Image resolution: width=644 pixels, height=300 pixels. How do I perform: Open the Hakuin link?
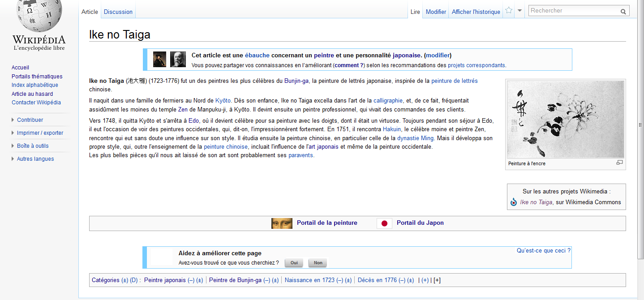tap(392, 129)
